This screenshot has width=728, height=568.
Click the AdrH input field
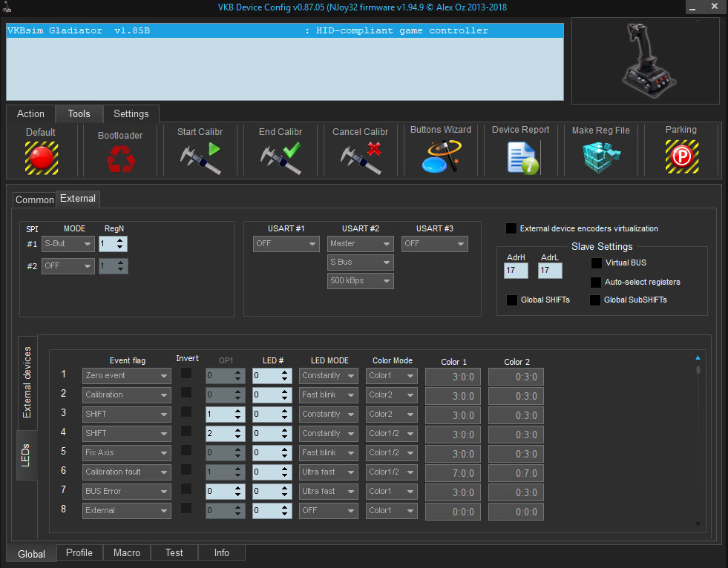pyautogui.click(x=516, y=271)
